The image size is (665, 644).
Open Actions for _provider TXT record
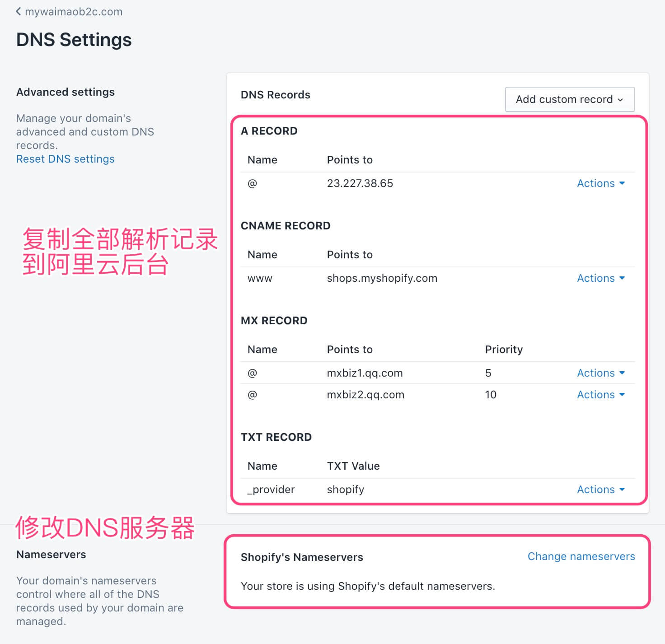pos(601,490)
